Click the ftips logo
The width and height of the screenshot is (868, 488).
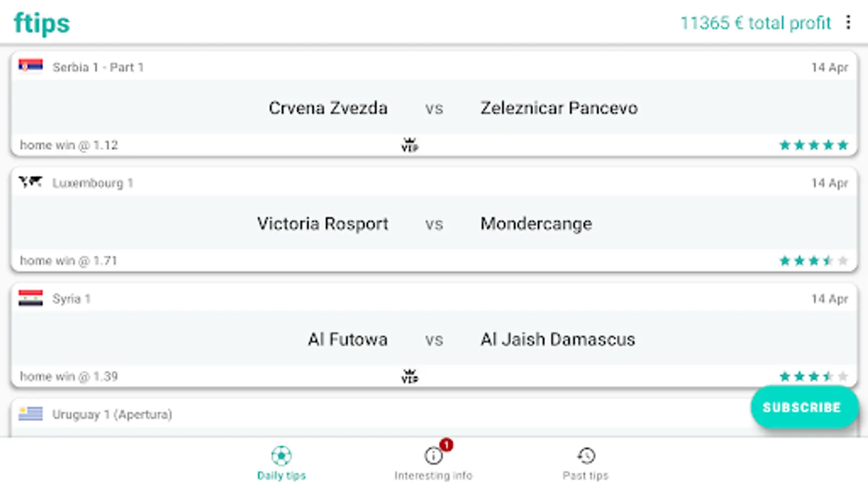[x=42, y=23]
